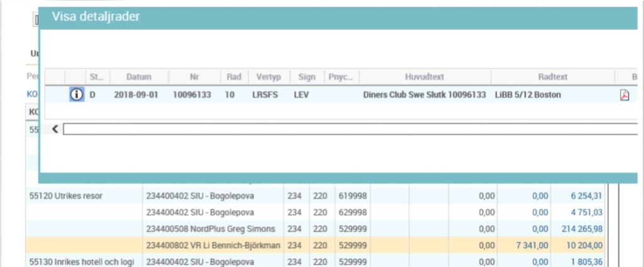Select '55120 Utrikes resor' row label
This screenshot has width=644, height=267.
coord(66,196)
